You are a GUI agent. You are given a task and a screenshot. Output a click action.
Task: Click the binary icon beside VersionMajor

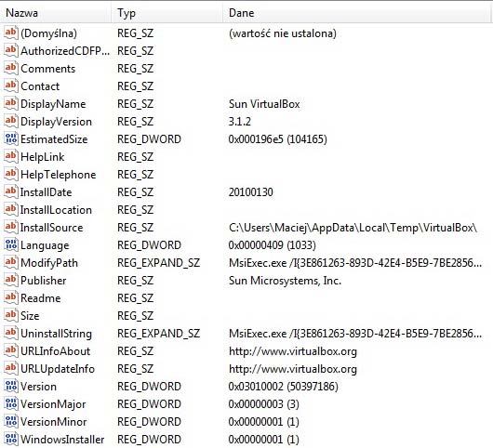coord(11,403)
